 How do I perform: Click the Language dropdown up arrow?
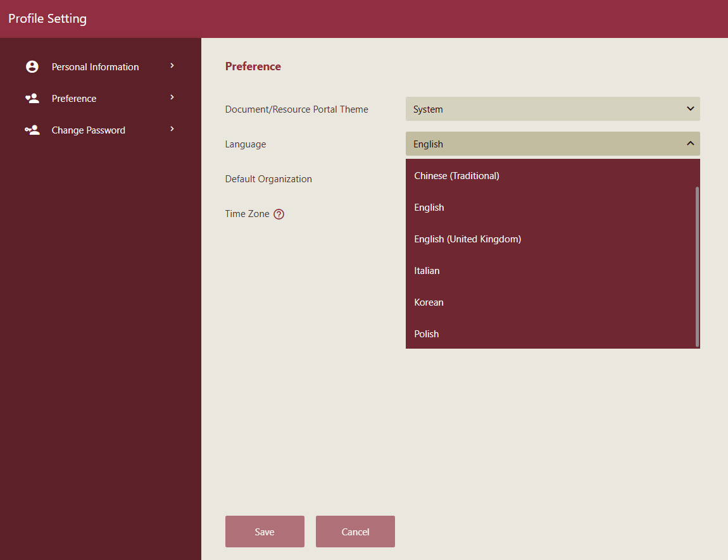tap(690, 144)
